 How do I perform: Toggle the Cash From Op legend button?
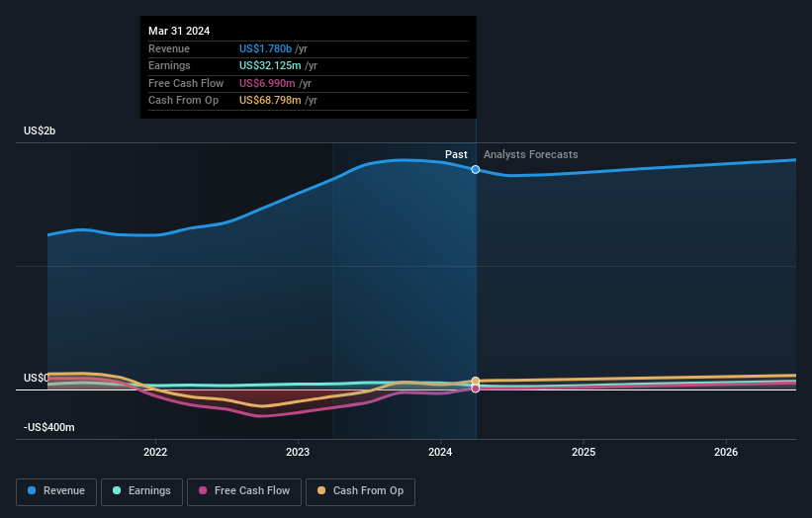360,491
